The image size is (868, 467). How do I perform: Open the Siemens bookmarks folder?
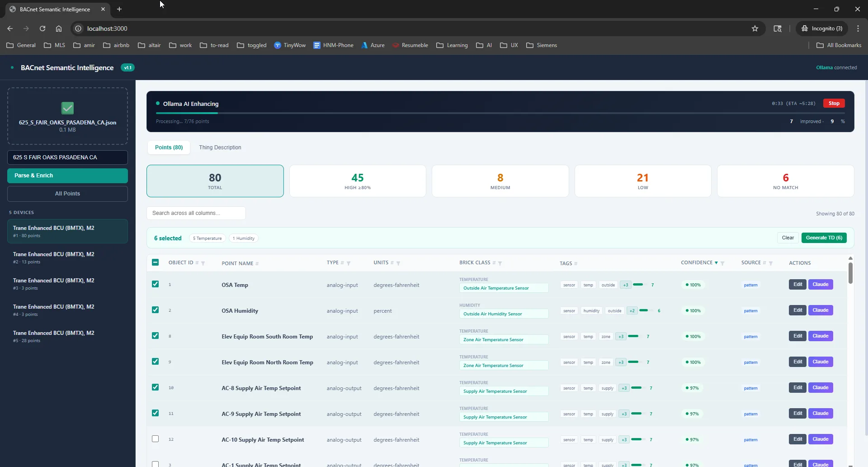[x=542, y=45]
